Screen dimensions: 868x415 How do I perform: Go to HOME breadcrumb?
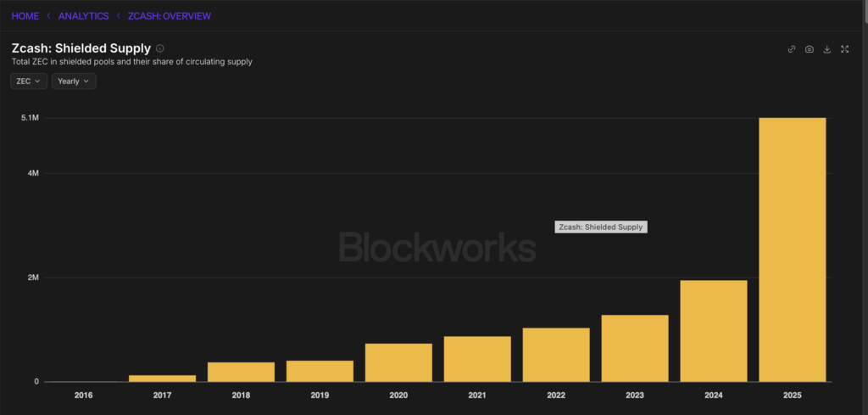click(25, 16)
